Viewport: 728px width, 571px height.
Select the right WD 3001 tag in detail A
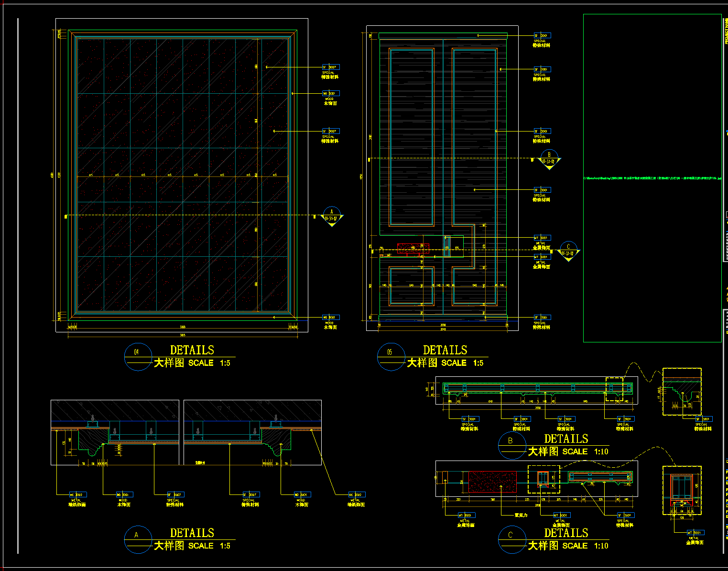coord(302,494)
